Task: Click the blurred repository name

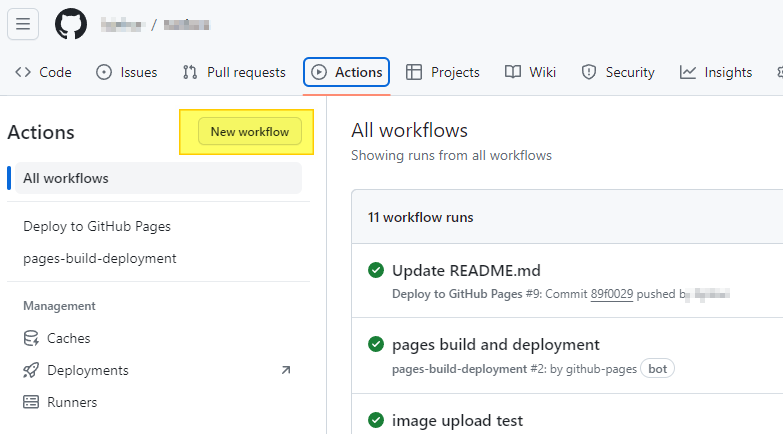Action: [x=187, y=24]
